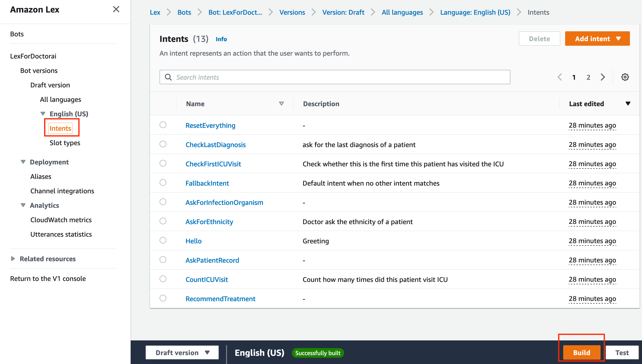Image resolution: width=642 pixels, height=364 pixels.
Task: Open Channel integrations
Action: [62, 191]
